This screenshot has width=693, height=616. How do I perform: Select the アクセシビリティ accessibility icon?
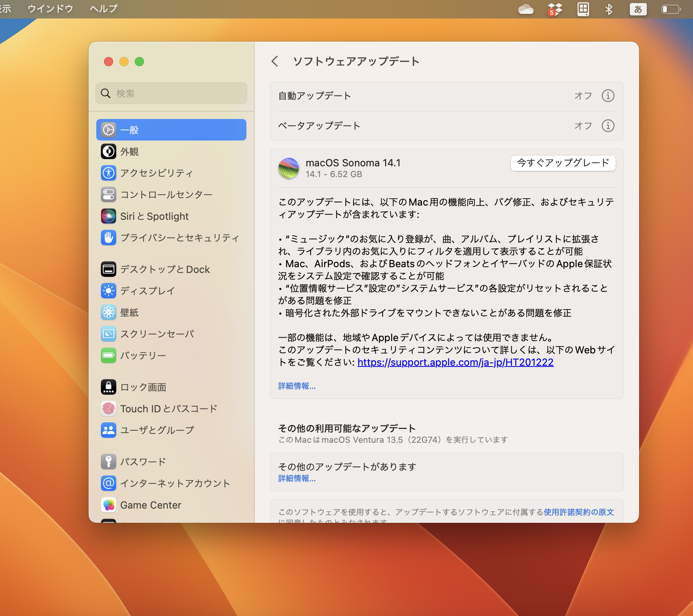109,173
